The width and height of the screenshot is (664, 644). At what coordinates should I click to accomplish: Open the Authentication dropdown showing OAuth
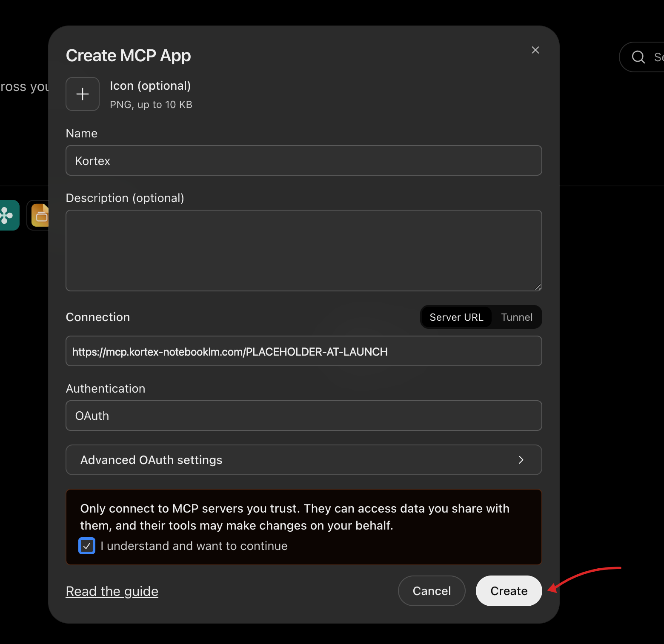coord(304,416)
